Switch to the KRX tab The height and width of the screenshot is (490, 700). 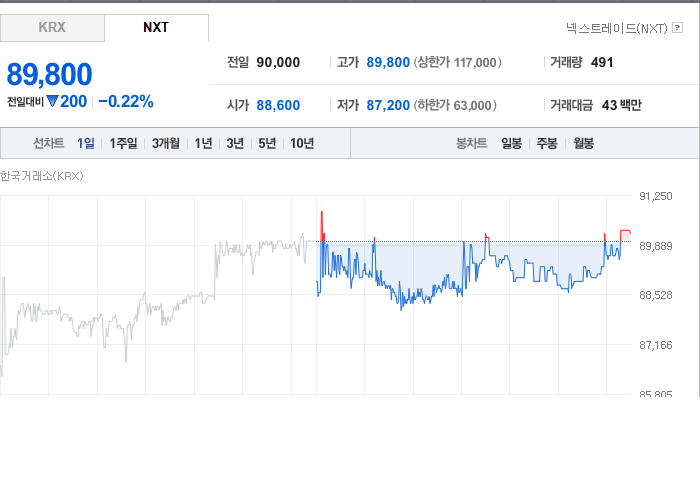pos(52,28)
